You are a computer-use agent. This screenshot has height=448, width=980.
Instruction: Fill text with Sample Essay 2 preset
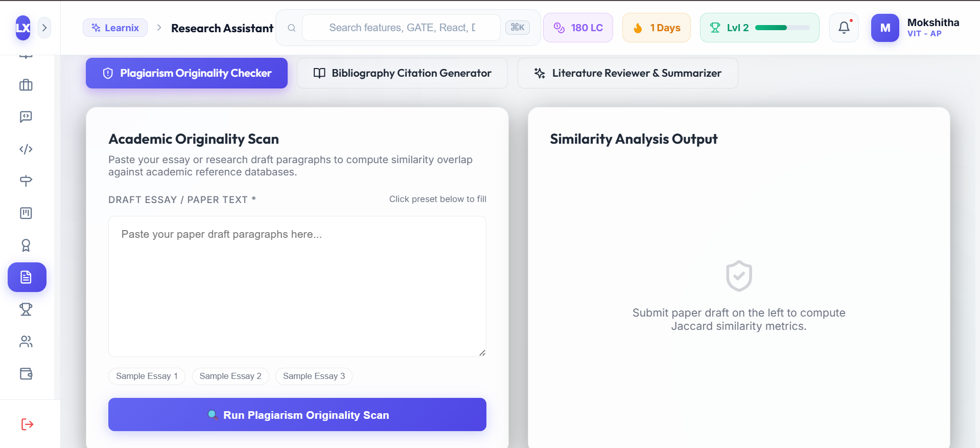click(x=230, y=376)
